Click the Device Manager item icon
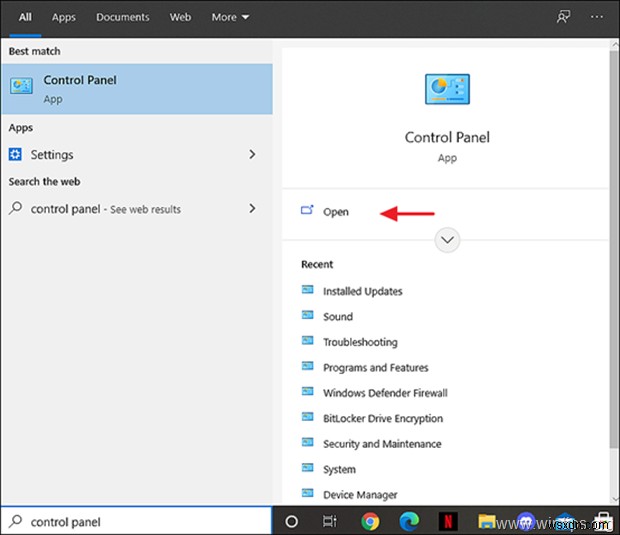 pos(308,493)
